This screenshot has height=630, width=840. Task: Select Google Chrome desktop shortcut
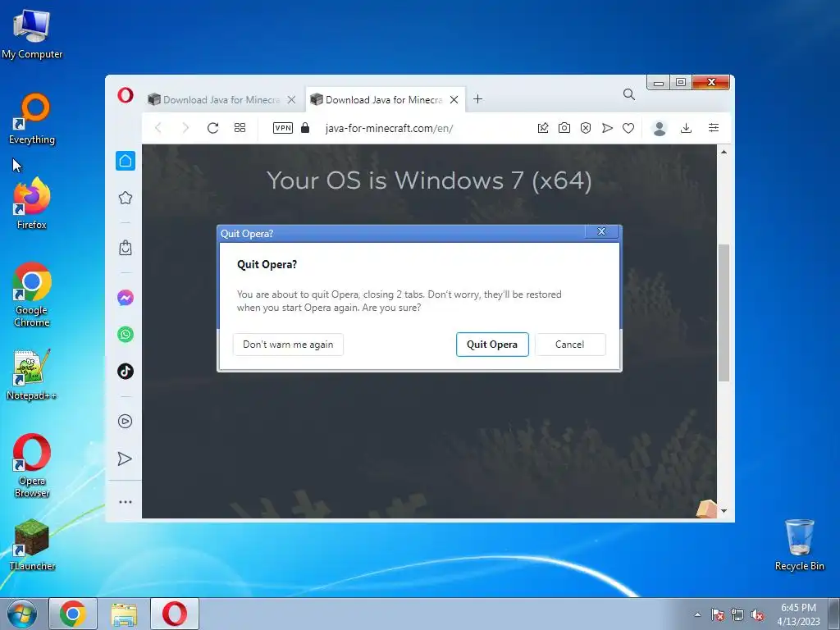coord(32,295)
